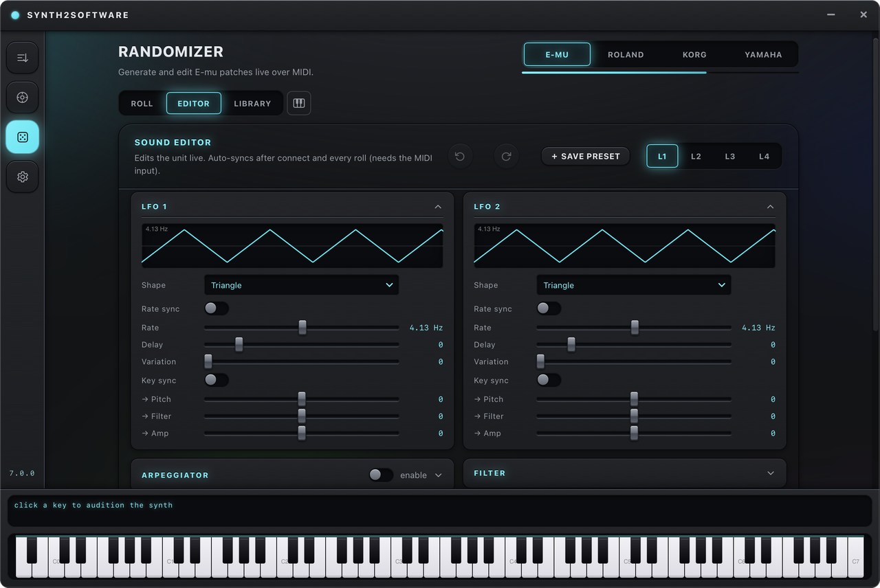The height and width of the screenshot is (588, 880).
Task: Select layer L4 button
Action: [764, 156]
